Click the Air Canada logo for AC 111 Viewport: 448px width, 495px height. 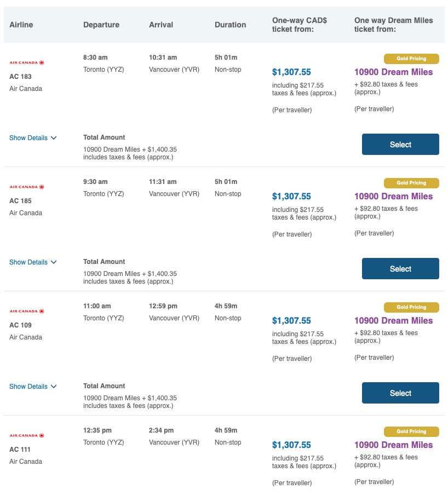pos(27,436)
